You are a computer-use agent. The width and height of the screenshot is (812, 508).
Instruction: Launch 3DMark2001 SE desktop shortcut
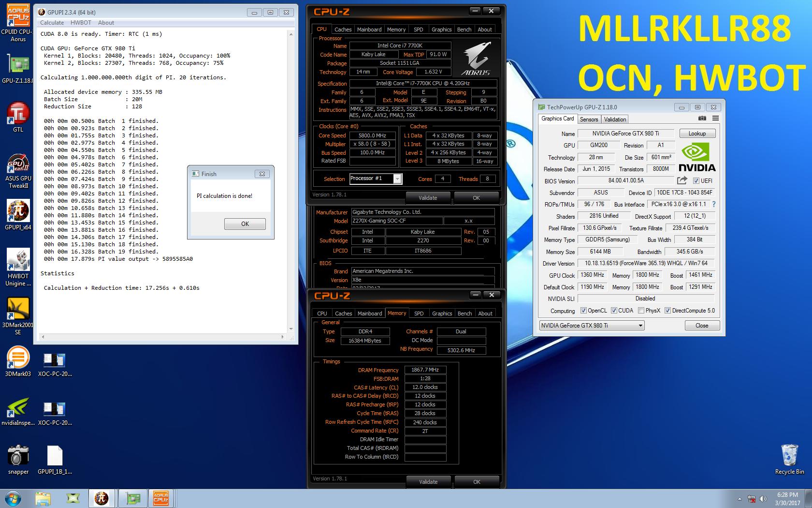(18, 315)
